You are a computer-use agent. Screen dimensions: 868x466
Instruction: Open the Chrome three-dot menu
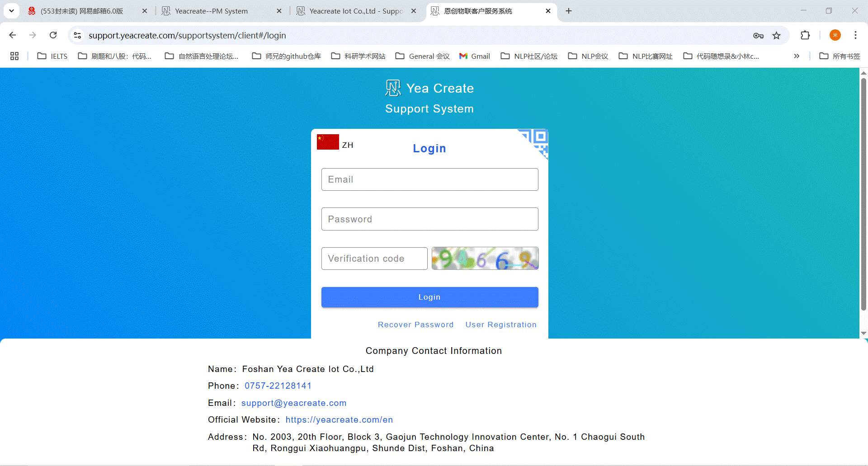855,35
